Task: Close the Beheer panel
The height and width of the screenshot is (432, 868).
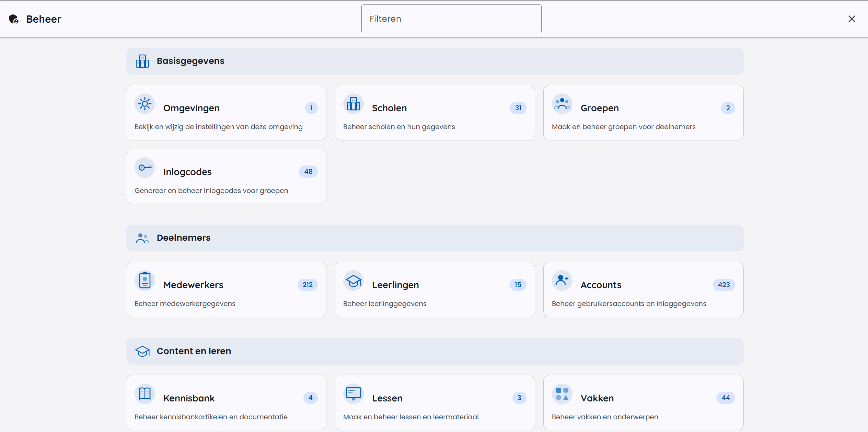Action: (x=852, y=19)
